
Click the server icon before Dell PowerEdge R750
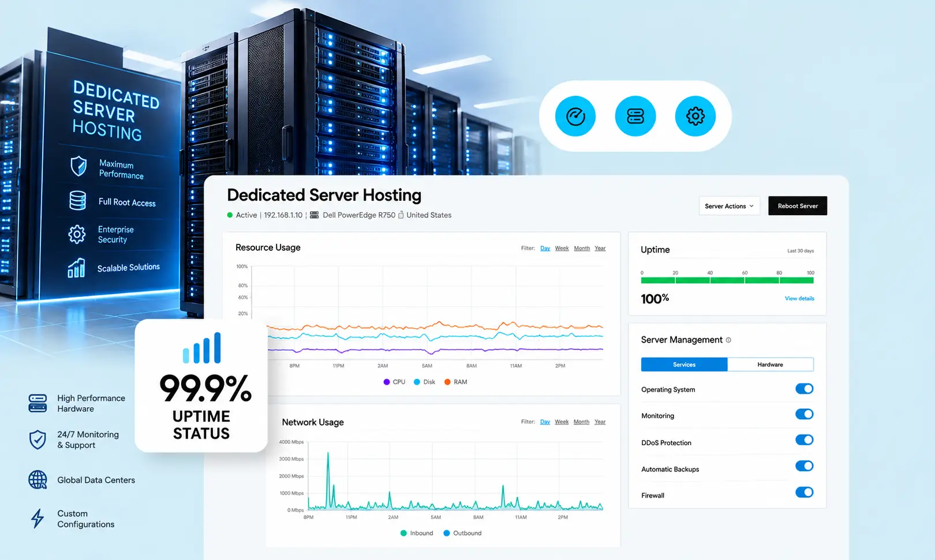(x=315, y=215)
